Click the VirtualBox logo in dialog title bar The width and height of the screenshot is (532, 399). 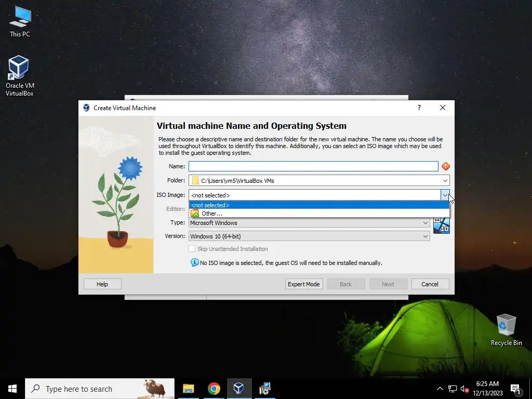[87, 108]
